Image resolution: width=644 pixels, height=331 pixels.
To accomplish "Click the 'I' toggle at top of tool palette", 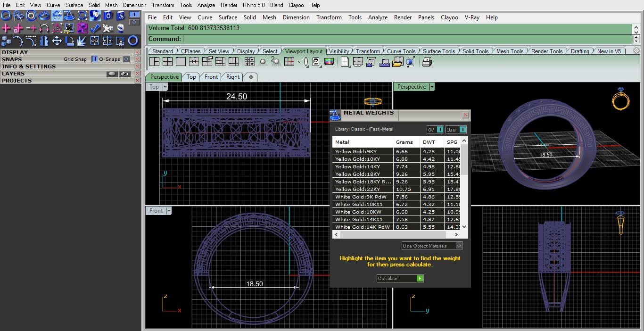I will [134, 14].
